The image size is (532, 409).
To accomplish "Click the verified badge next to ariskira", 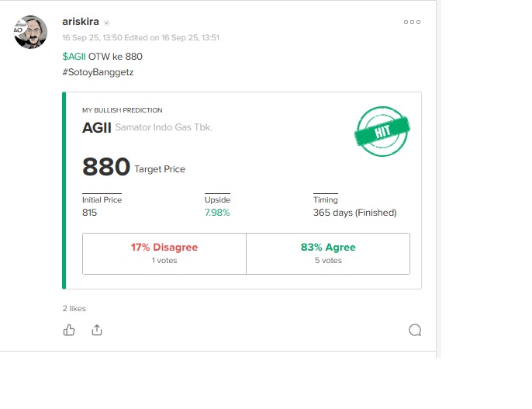I will point(106,23).
